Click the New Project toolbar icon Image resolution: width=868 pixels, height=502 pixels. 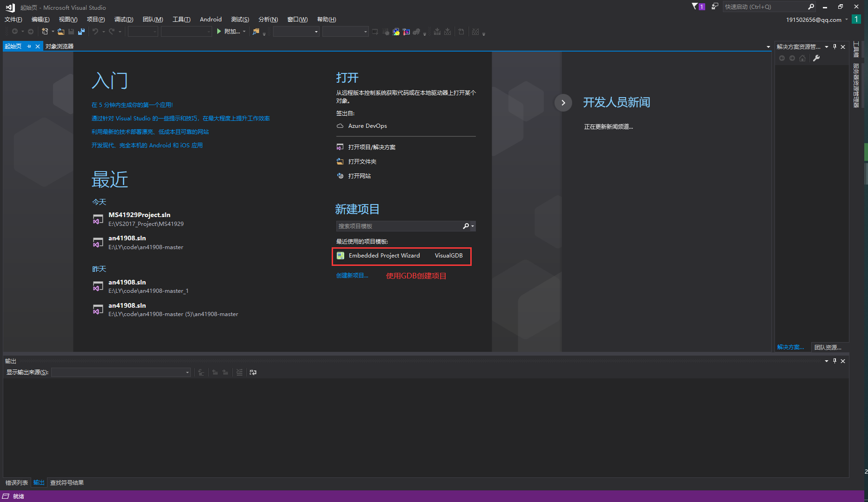tap(45, 32)
